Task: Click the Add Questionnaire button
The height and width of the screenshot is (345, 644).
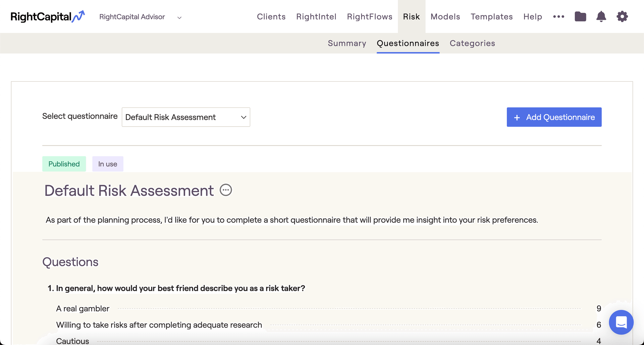Action: click(554, 117)
